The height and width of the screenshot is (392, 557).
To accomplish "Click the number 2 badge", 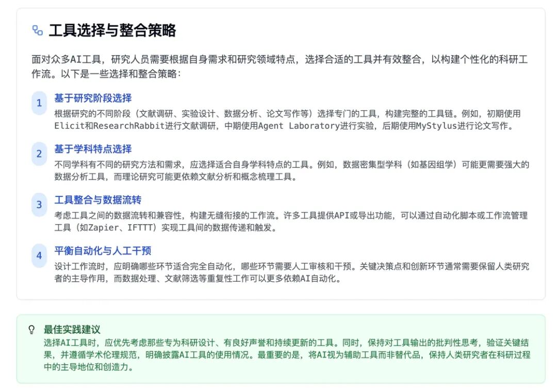I will 39,154.
